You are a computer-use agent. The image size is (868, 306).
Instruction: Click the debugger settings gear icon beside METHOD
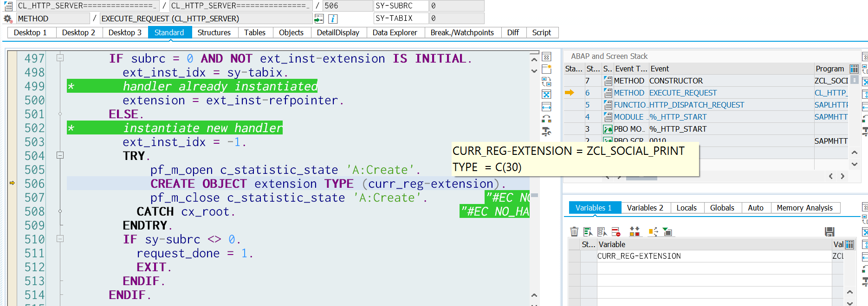tap(8, 19)
